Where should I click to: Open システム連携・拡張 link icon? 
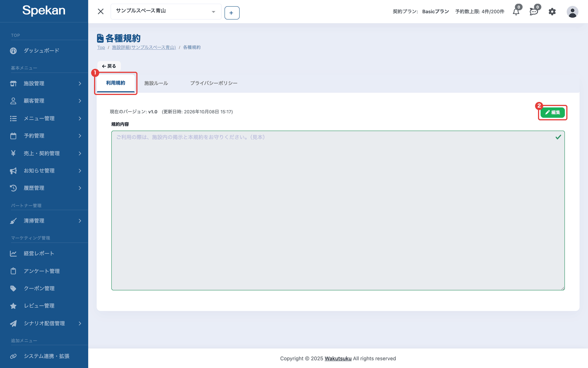tap(13, 356)
